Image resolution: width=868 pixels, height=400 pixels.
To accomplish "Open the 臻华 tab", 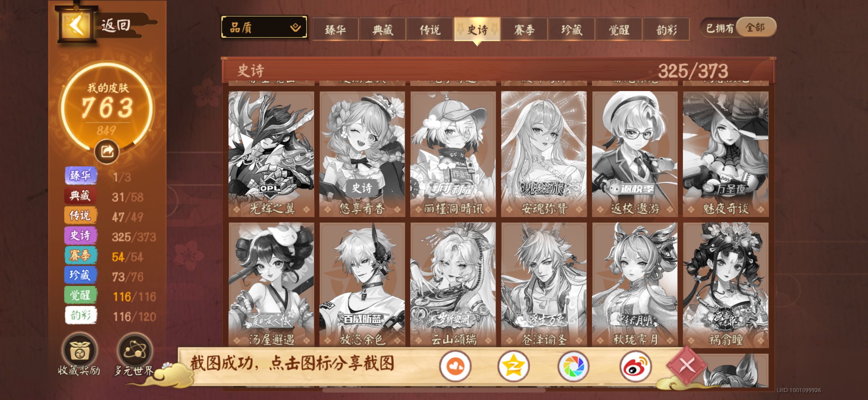I will [335, 30].
